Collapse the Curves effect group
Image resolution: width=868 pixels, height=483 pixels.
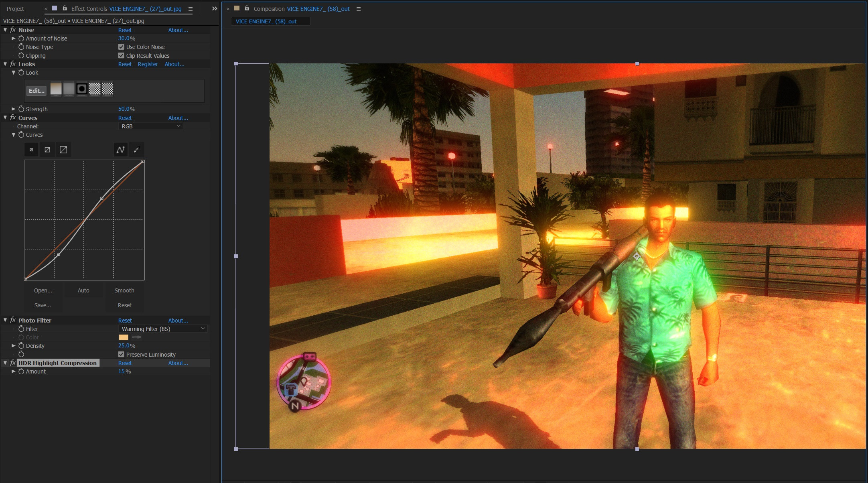5,118
